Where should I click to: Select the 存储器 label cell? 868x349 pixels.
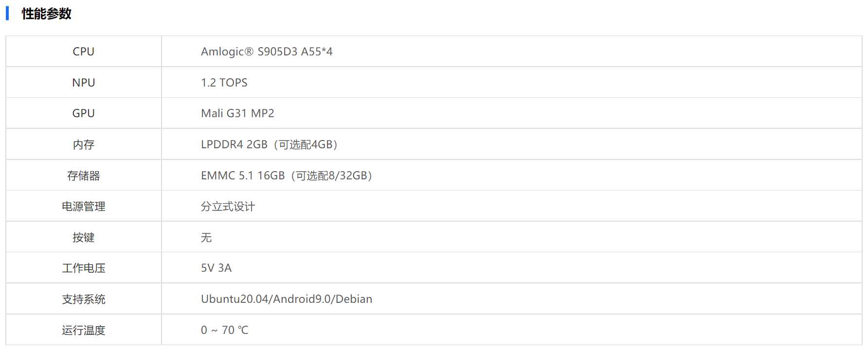(83, 175)
